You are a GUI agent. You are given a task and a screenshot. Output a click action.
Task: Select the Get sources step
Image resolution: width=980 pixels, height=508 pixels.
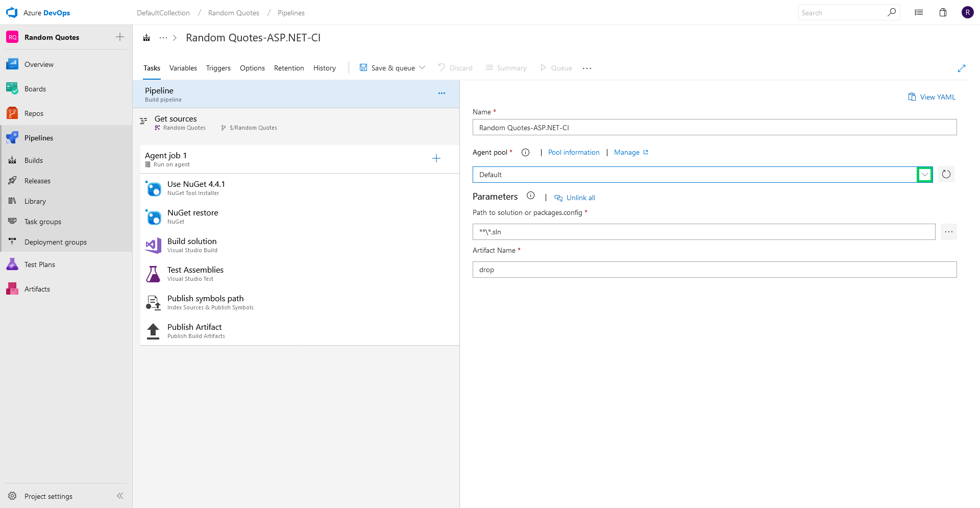click(296, 123)
